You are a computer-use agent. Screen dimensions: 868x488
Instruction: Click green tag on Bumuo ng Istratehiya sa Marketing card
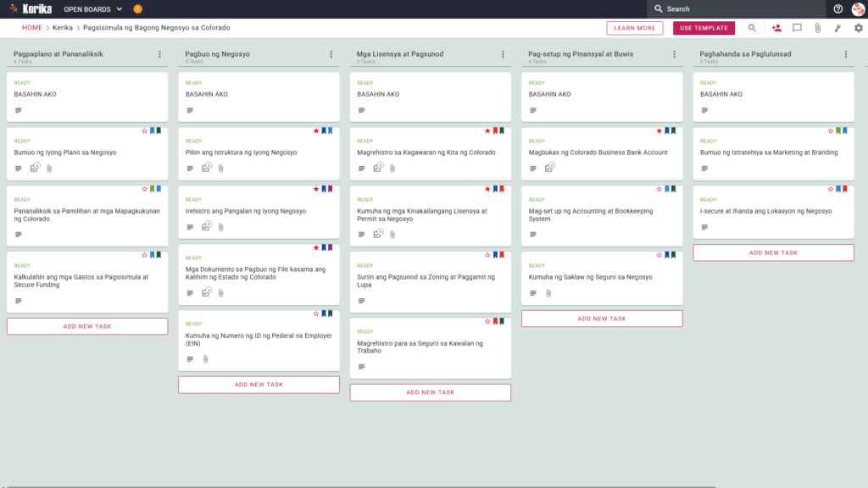pyautogui.click(x=838, y=131)
